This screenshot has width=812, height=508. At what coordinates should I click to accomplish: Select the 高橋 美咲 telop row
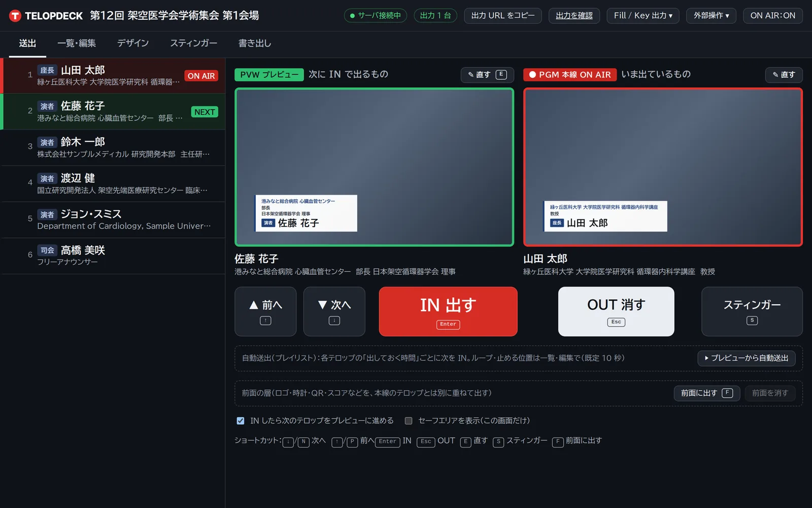[x=113, y=256]
